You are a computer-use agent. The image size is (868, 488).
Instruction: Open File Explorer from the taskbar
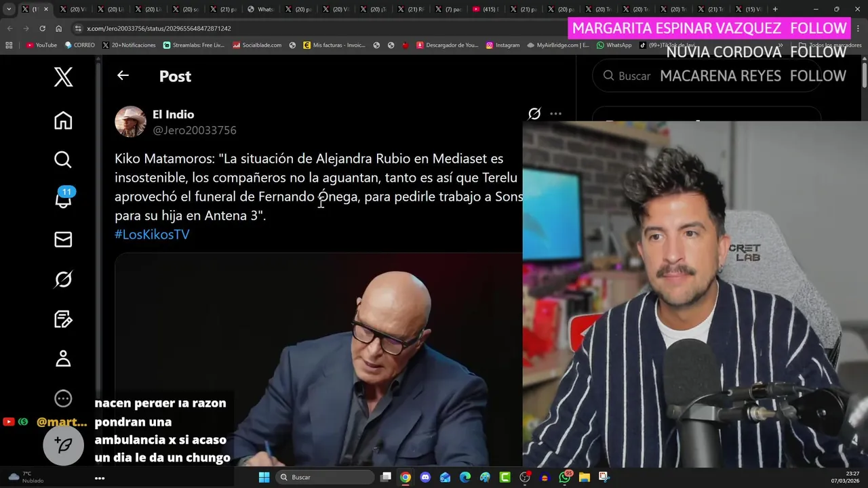584,477
